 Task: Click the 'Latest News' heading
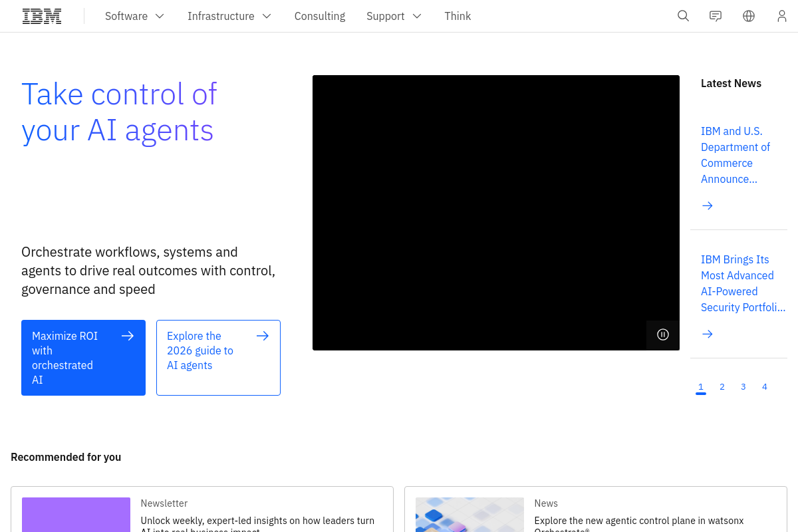(x=731, y=83)
